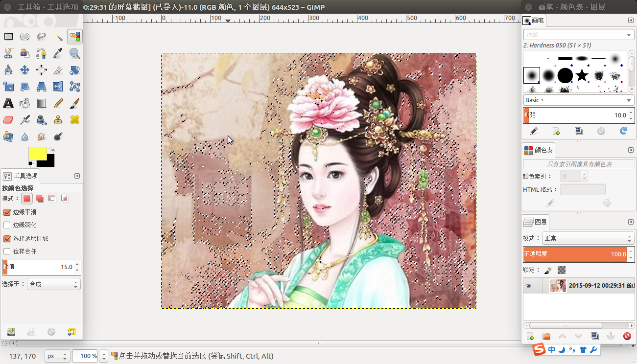Save tool preset in tool options
Image resolution: width=637 pixels, height=364 pixels.
pyautogui.click(x=11, y=332)
